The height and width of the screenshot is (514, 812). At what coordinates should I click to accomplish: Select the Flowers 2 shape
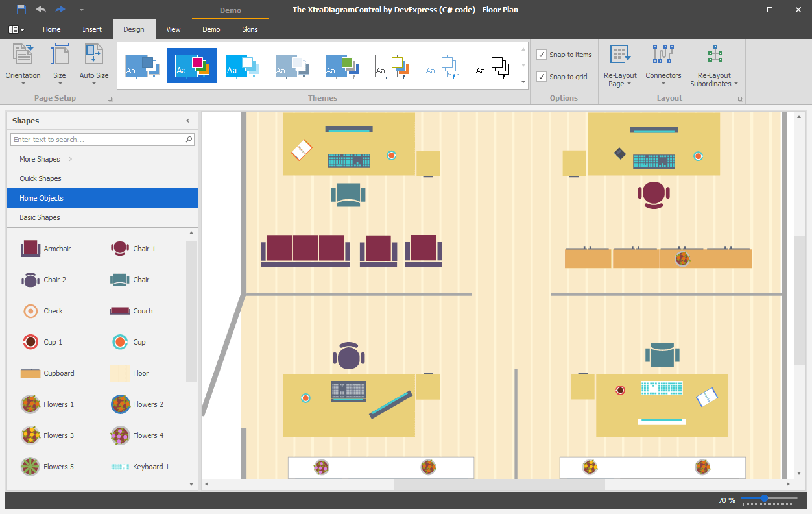coord(120,404)
